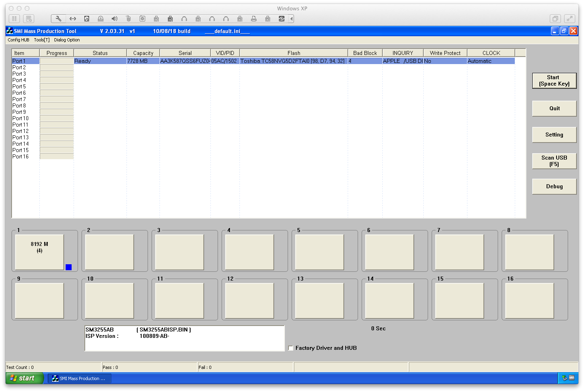Click the Debug button
584x392 pixels.
click(x=554, y=186)
